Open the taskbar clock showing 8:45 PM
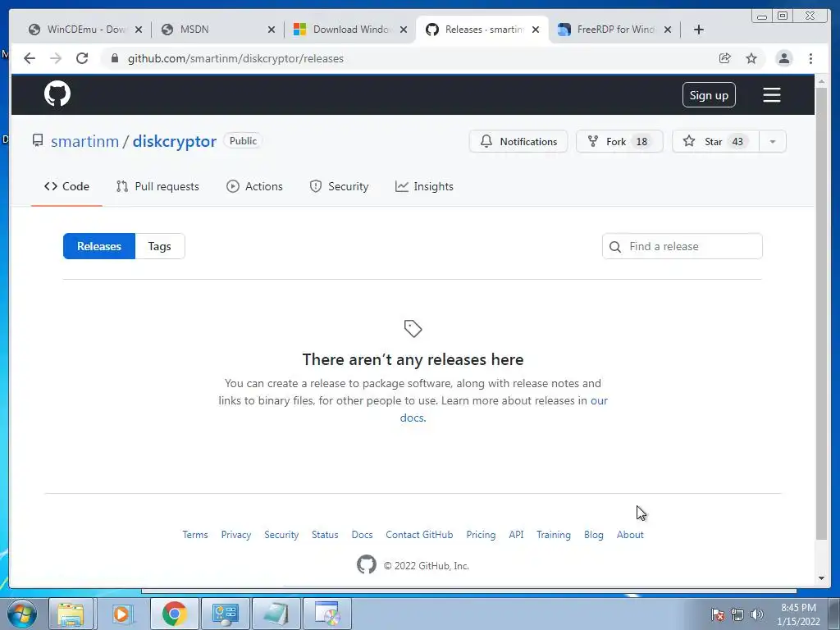 798,614
